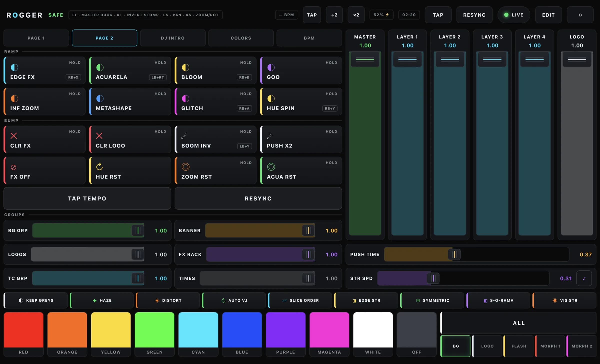The width and height of the screenshot is (600, 364).
Task: Enable AUTO VJ mode
Action: point(234,300)
